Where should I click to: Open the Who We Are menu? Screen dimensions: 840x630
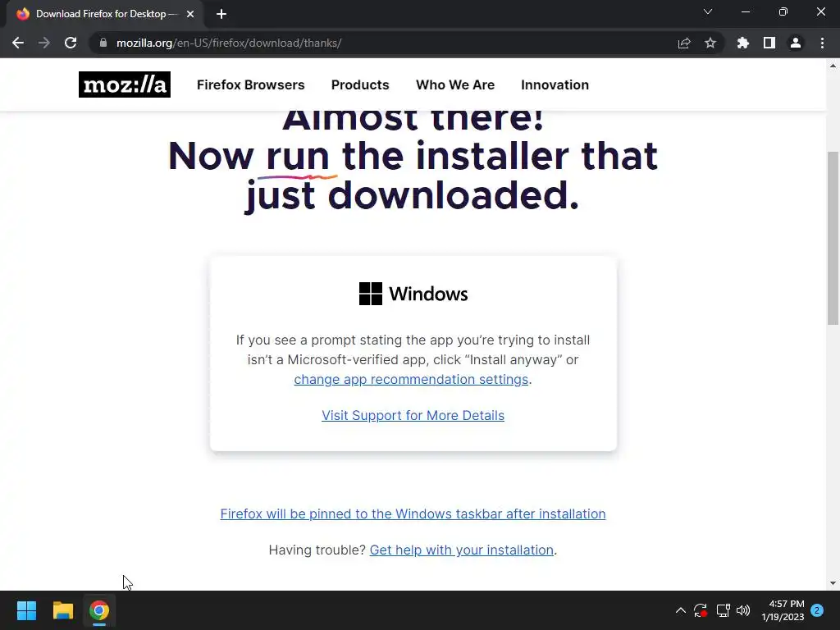[x=455, y=84]
